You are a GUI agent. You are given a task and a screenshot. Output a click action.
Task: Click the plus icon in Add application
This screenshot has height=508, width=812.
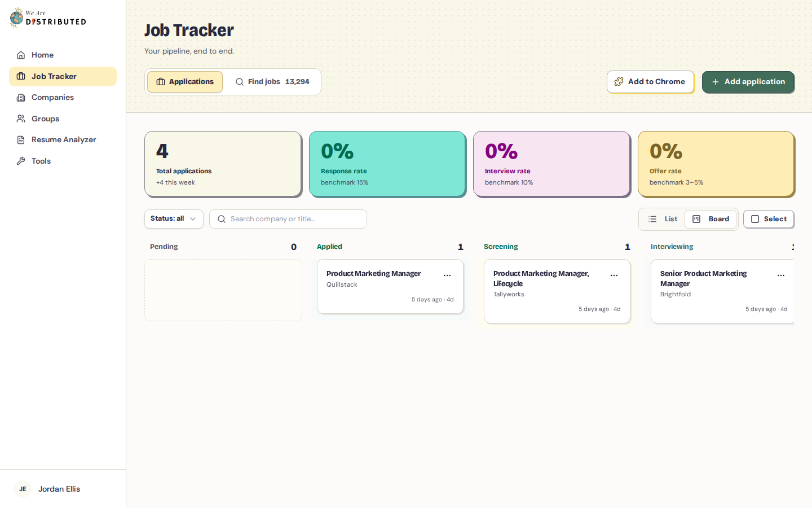tap(716, 82)
